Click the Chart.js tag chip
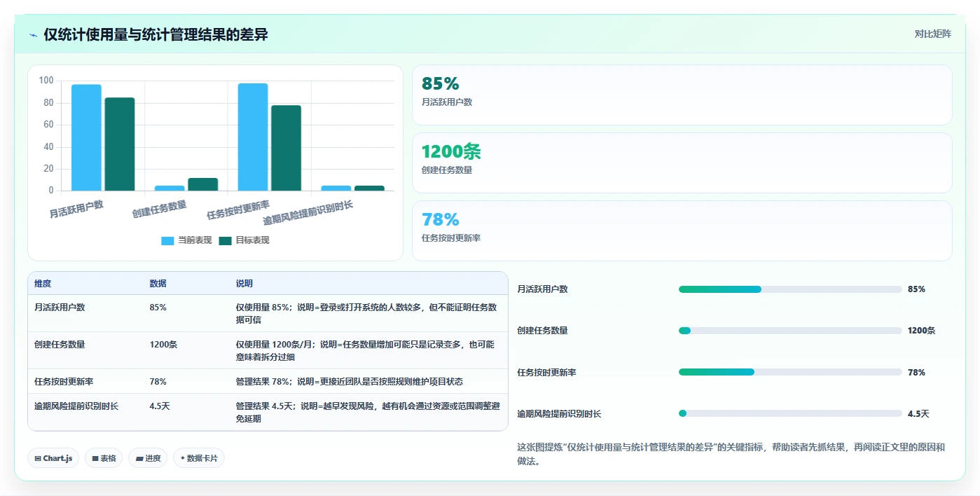The image size is (980, 496). [x=53, y=458]
